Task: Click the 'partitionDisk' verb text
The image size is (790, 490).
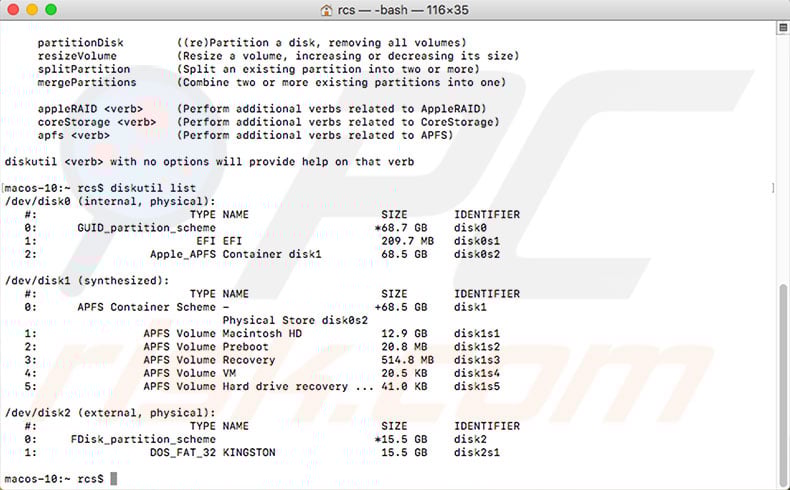Action: [x=81, y=43]
